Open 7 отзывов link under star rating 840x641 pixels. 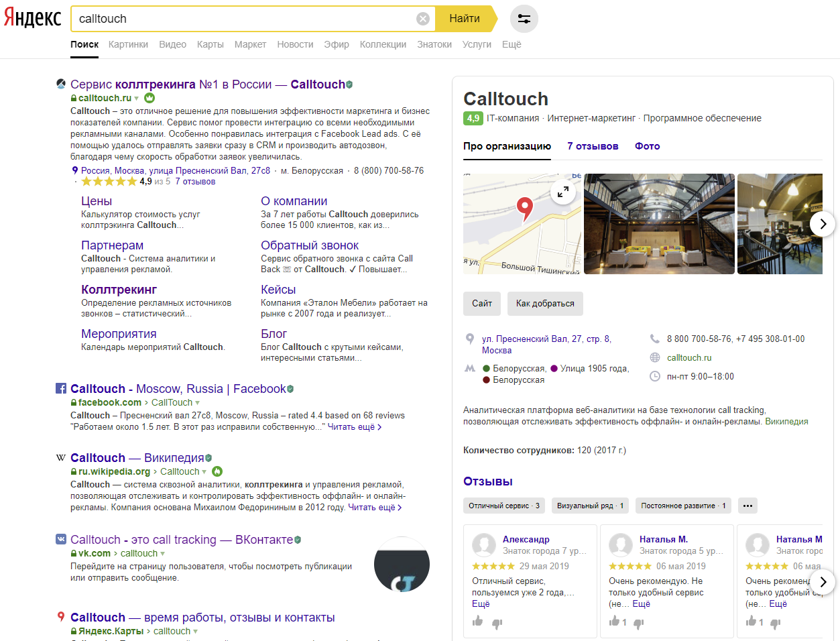tap(195, 182)
